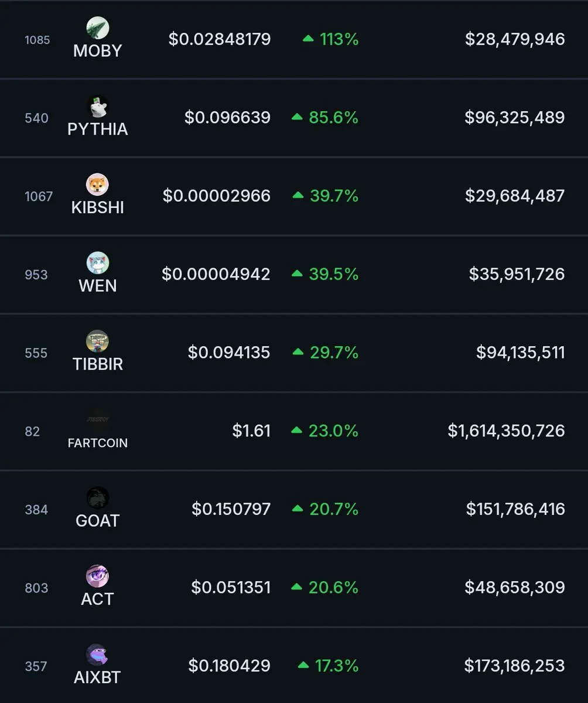Select the TIBBIR coin logo
The width and height of the screenshot is (588, 703).
[x=98, y=342]
